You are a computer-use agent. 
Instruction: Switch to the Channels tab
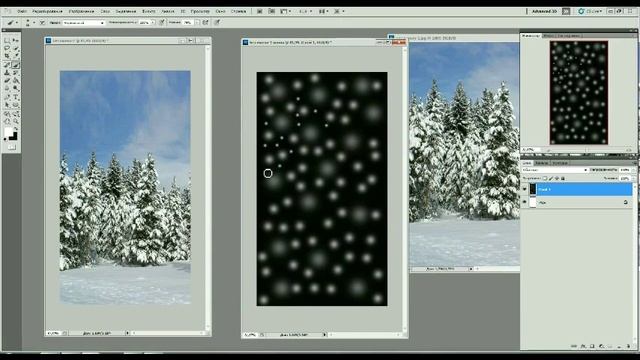click(x=542, y=163)
